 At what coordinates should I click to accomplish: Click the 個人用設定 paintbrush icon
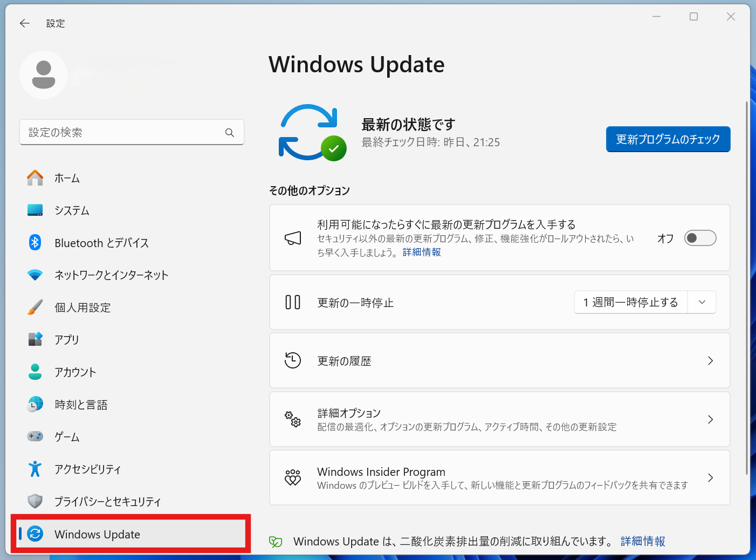35,308
